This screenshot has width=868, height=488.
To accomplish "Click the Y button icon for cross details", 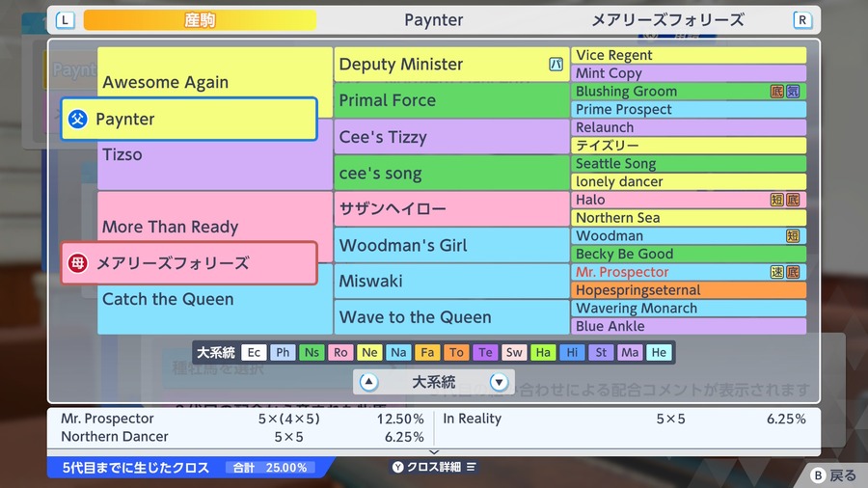I will [x=398, y=467].
